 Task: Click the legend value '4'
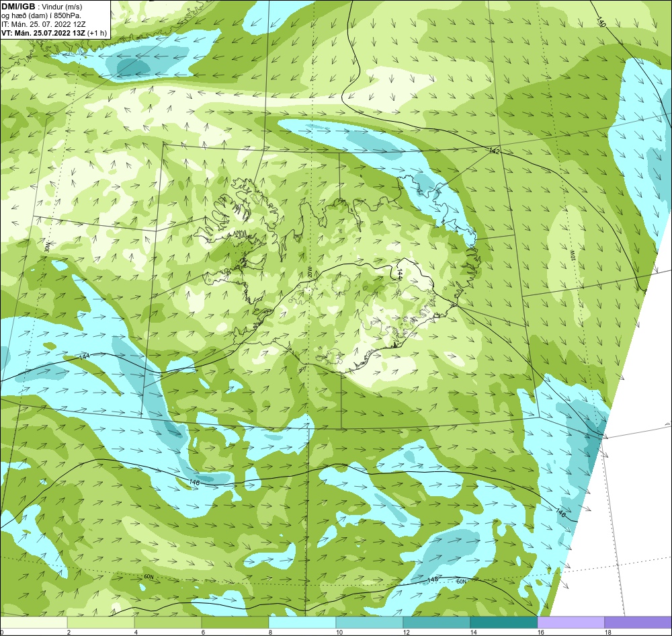click(136, 632)
